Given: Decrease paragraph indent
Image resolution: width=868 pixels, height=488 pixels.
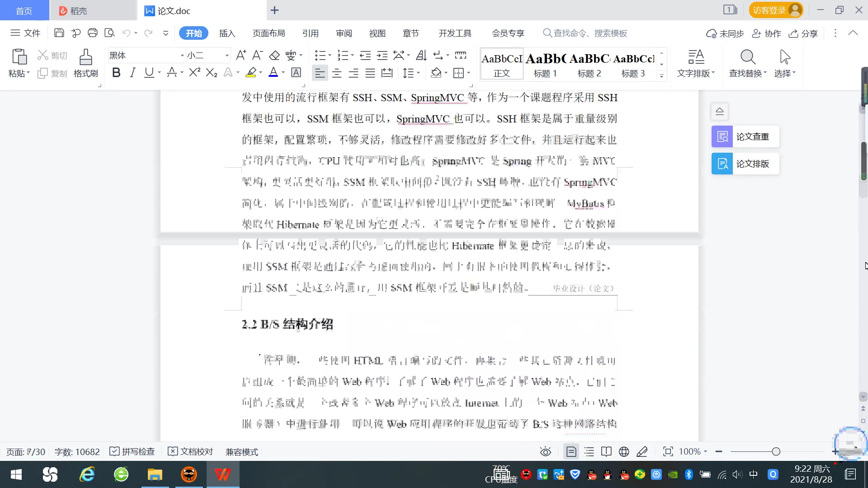Looking at the screenshot, I should point(365,55).
